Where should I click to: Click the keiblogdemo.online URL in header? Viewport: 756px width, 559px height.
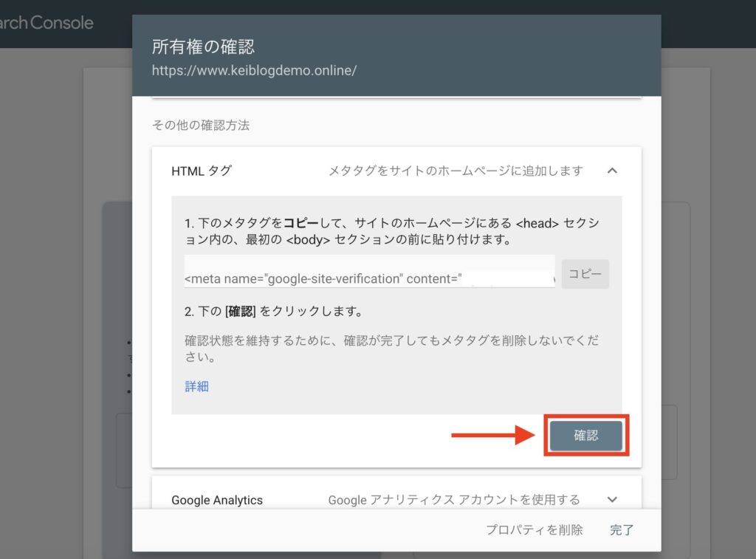254,71
